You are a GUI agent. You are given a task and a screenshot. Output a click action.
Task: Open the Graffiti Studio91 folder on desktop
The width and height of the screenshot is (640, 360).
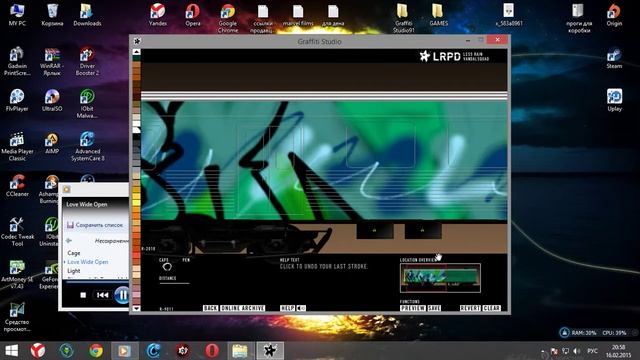pyautogui.click(x=403, y=18)
